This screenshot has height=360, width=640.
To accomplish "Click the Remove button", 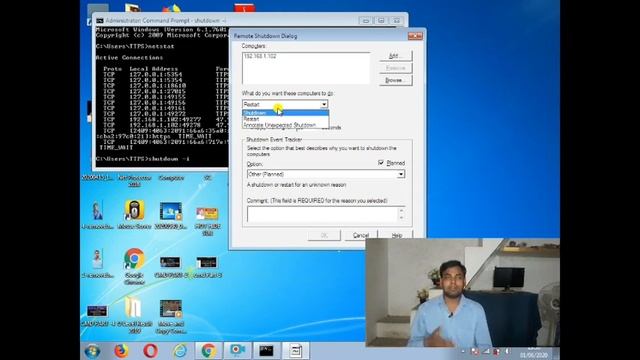I will coord(396,68).
